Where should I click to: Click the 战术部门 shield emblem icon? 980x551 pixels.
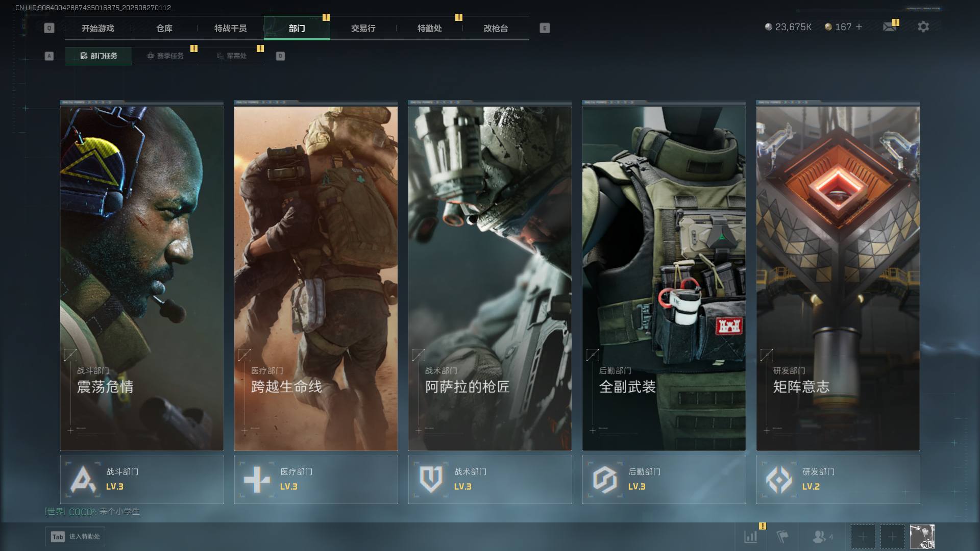click(431, 480)
